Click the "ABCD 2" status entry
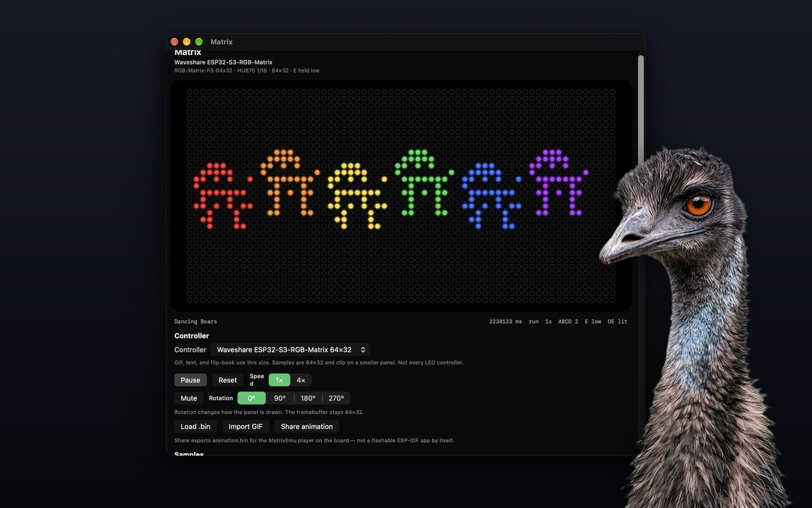Image resolution: width=812 pixels, height=508 pixels. pyautogui.click(x=568, y=322)
